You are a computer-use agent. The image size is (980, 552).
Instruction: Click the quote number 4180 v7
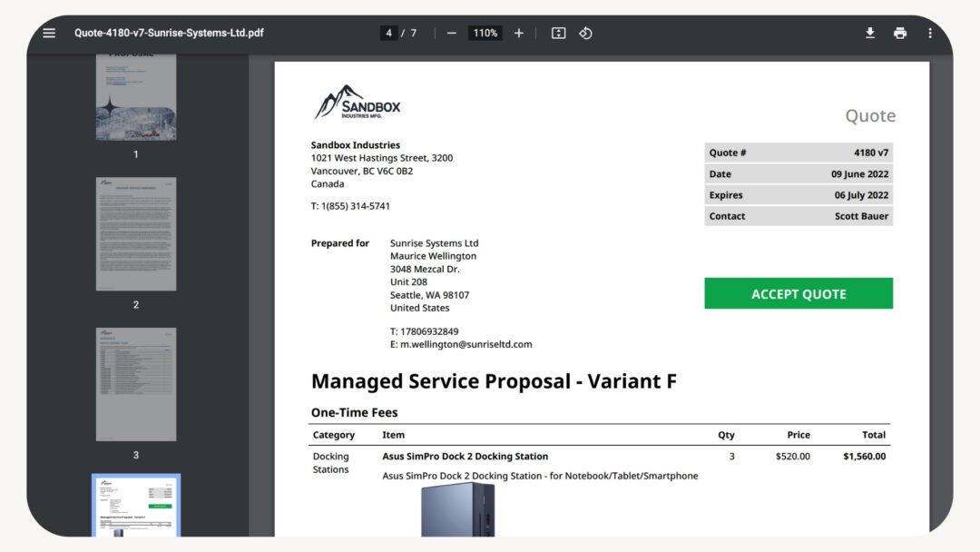[x=870, y=153]
